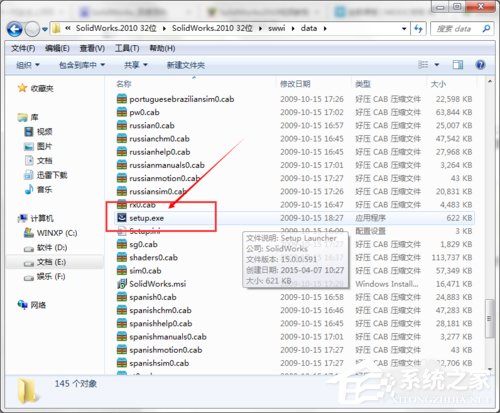This screenshot has width=500, height=413.
Task: Click scrollbar up arrow in file list
Action: [x=490, y=81]
